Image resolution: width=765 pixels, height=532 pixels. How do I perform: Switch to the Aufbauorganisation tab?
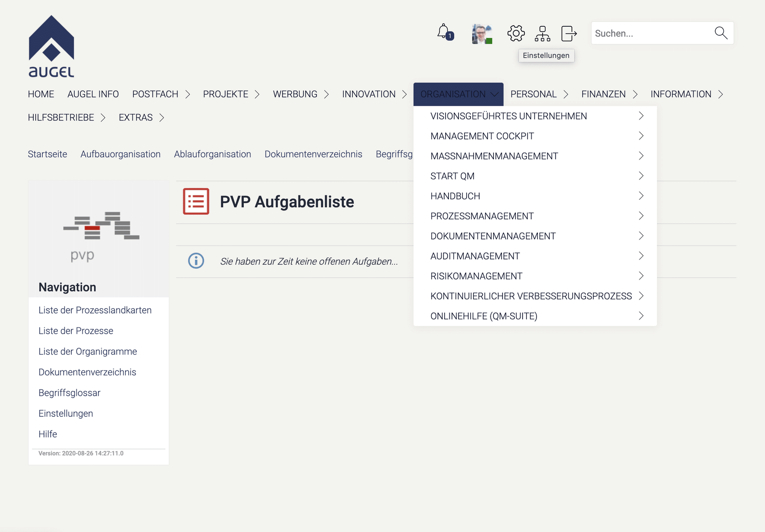pos(120,154)
